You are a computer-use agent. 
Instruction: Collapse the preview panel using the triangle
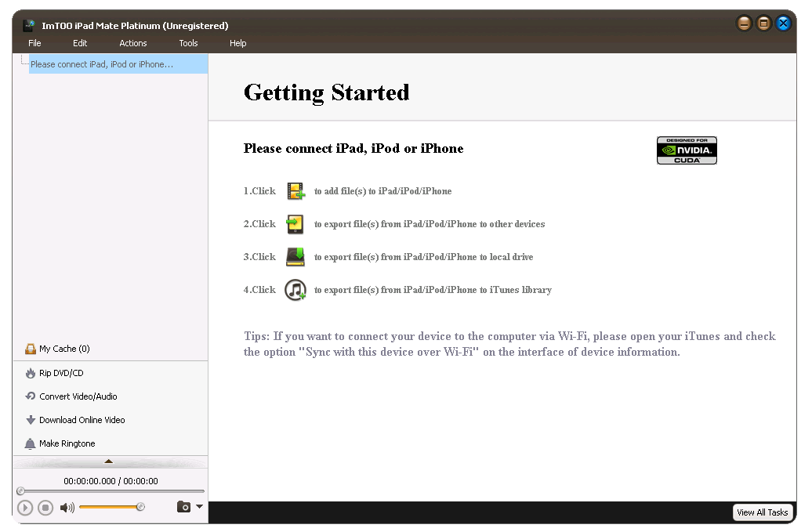(109, 461)
